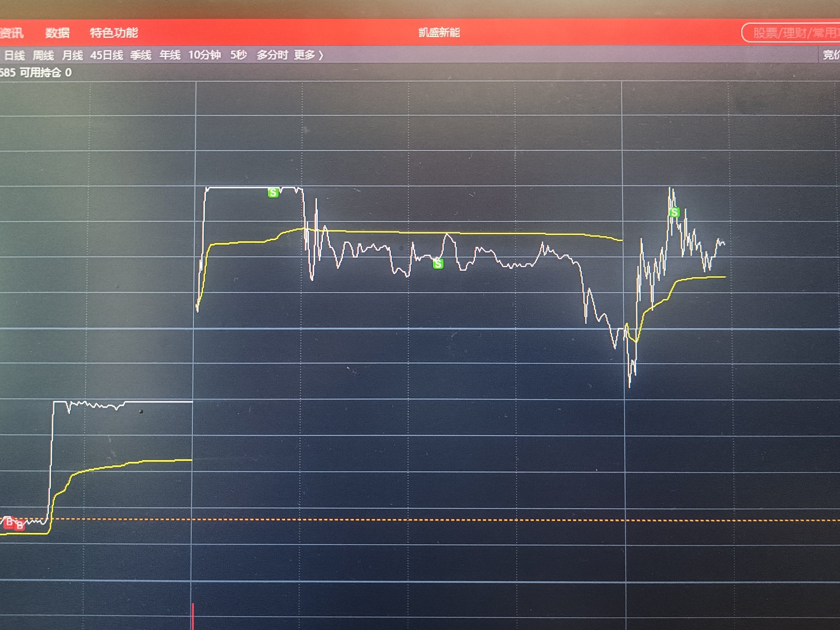Screen dimensions: 840x630
Task: Switch to 日线 chart period
Action: [x=14, y=55]
